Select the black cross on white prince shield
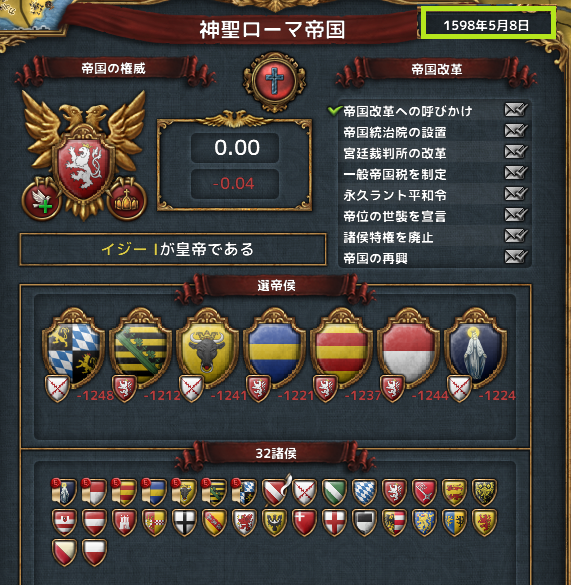The height and width of the screenshot is (585, 571). point(184,522)
